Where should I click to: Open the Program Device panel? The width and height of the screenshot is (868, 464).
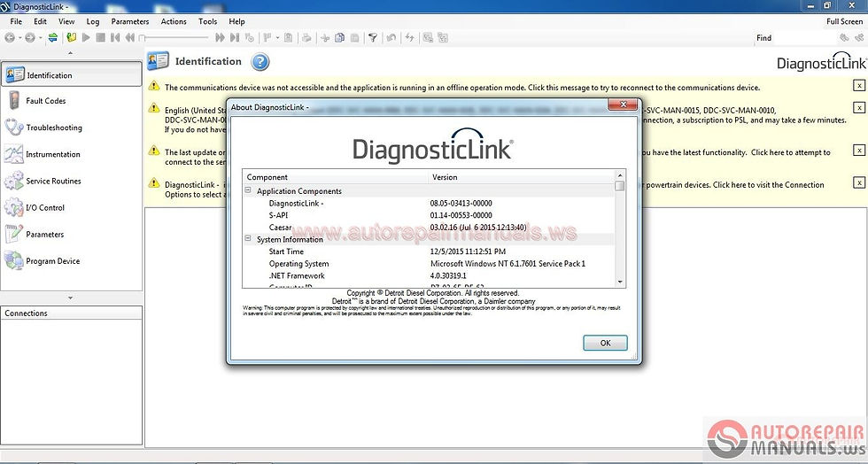click(x=72, y=261)
